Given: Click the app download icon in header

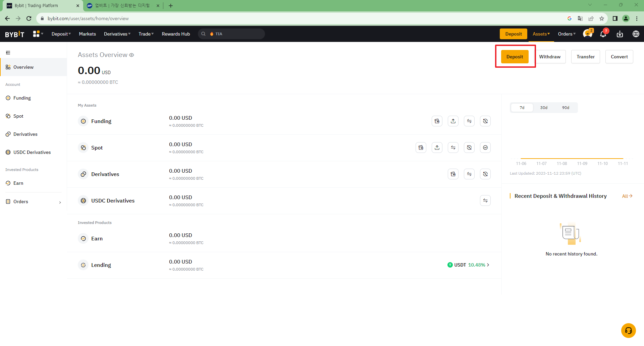Looking at the screenshot, I should (620, 34).
